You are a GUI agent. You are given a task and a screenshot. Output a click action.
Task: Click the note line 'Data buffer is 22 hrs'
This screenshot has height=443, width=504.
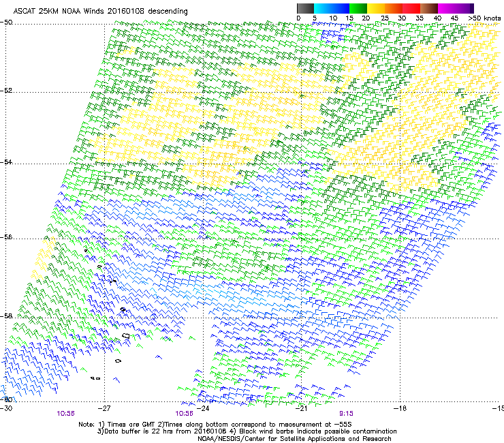[x=247, y=431]
